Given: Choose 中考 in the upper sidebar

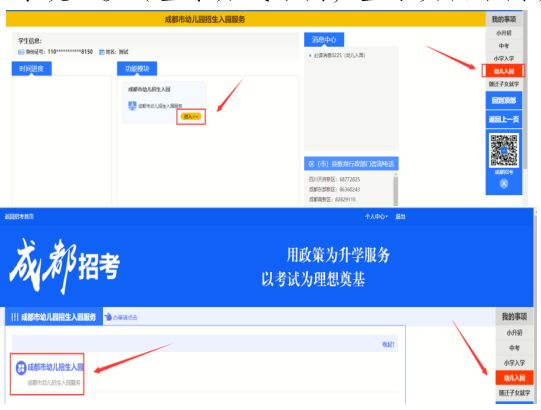Looking at the screenshot, I should click(504, 46).
